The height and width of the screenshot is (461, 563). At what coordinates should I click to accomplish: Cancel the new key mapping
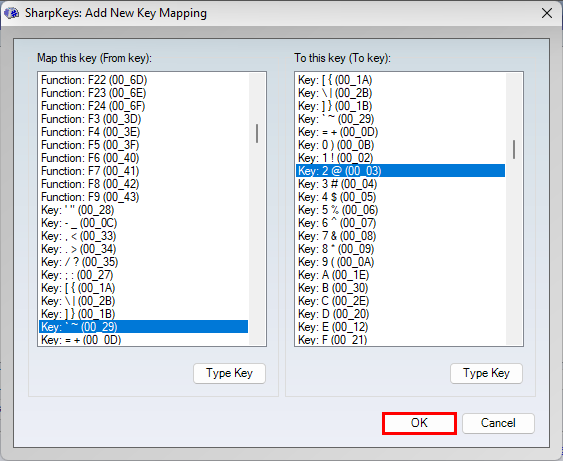[498, 423]
